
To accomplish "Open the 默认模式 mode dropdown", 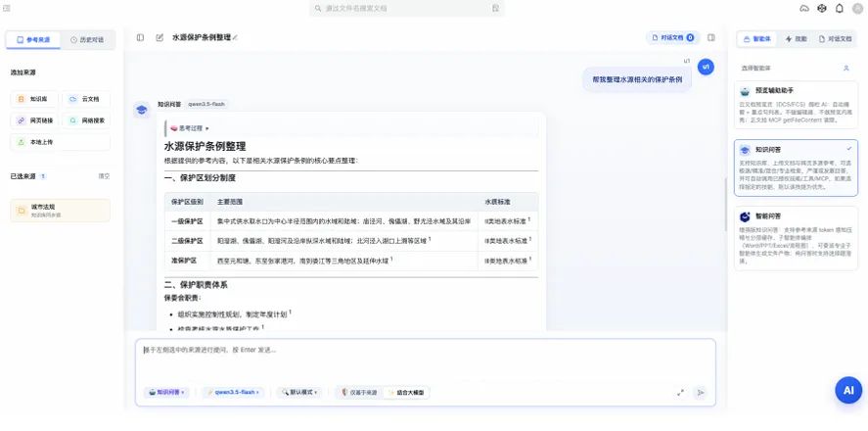I will [299, 392].
